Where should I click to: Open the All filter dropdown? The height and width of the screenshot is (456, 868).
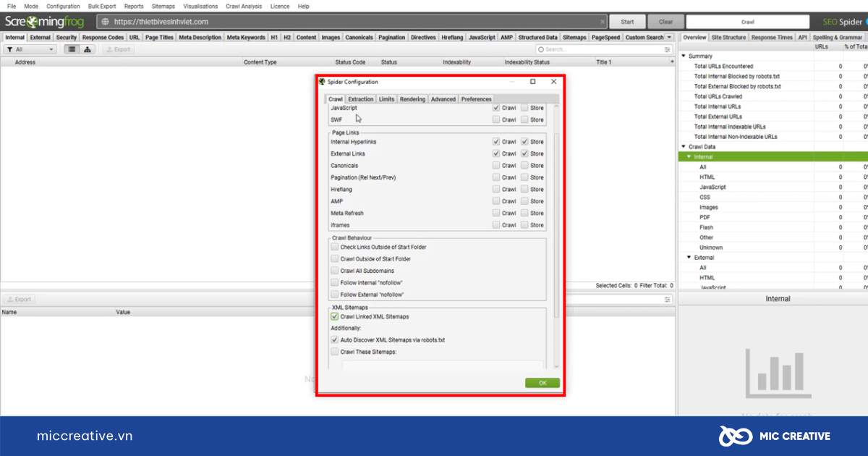30,49
